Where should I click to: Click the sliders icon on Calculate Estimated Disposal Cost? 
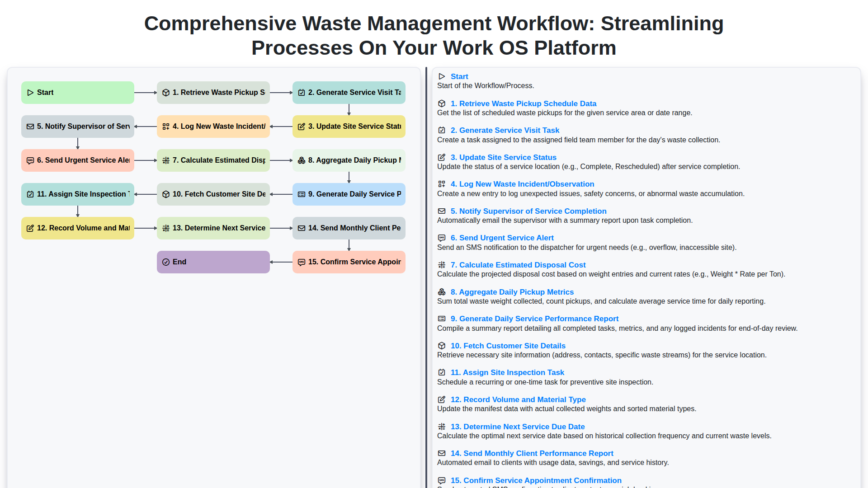[165, 160]
